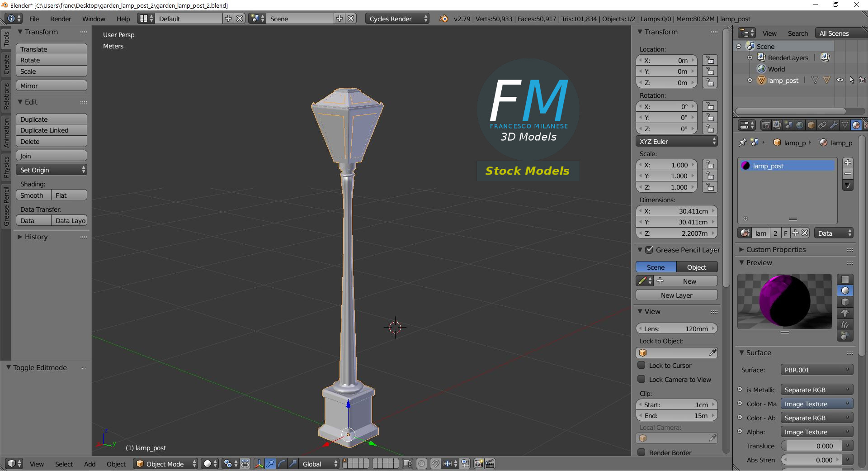This screenshot has height=471, width=868.
Task: Click the New Layer button
Action: point(676,295)
